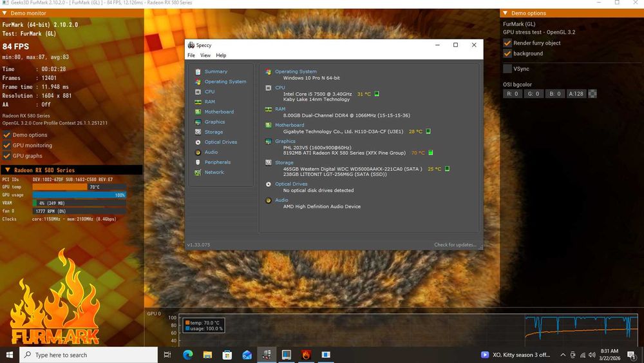Open the Help menu in Speccy
The width and height of the screenshot is (644, 363).
pyautogui.click(x=221, y=55)
